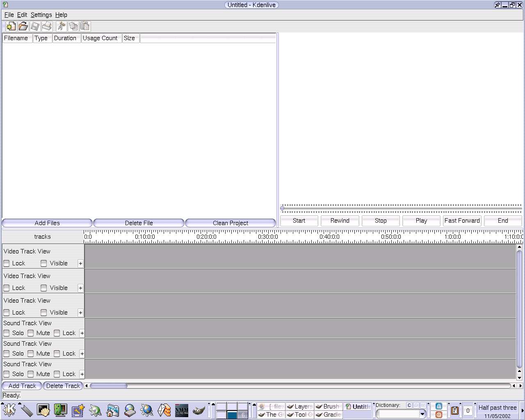
Task: Enable Lock on the first video track
Action: (7, 263)
